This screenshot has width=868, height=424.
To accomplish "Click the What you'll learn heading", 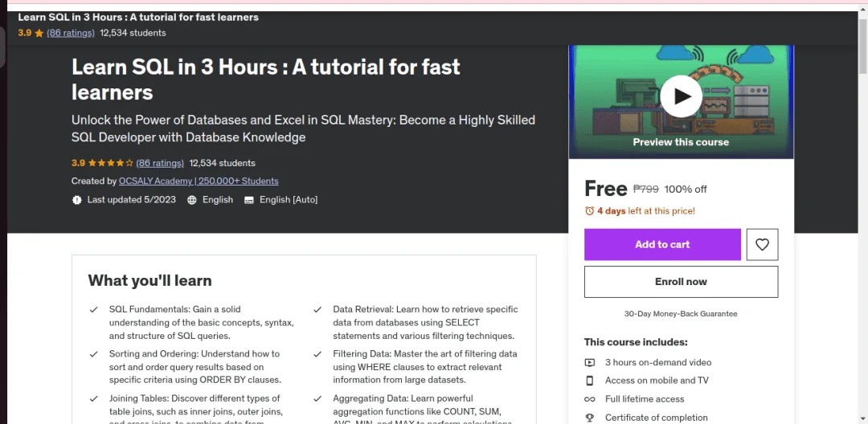I will (x=150, y=280).
